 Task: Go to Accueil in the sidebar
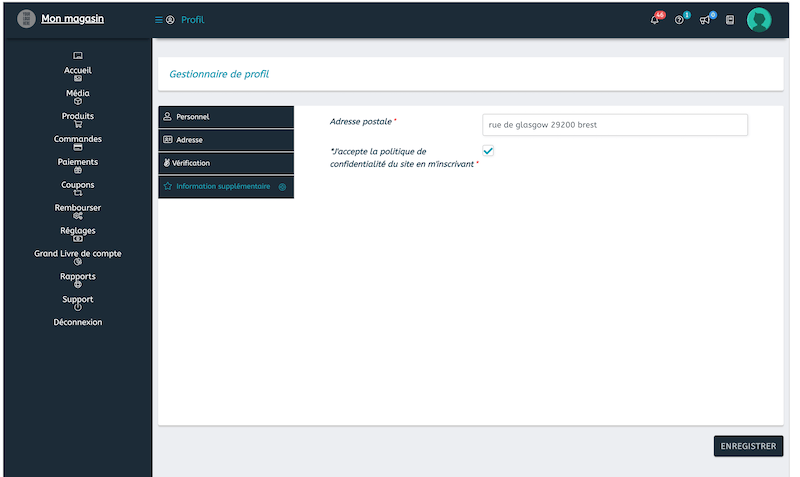click(x=78, y=70)
